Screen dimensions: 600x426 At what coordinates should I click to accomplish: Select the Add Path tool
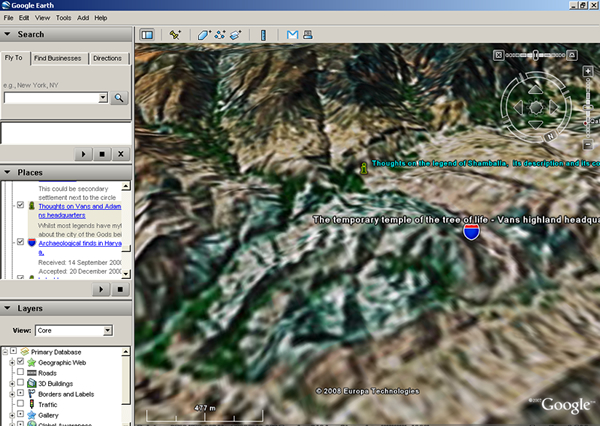[x=220, y=35]
